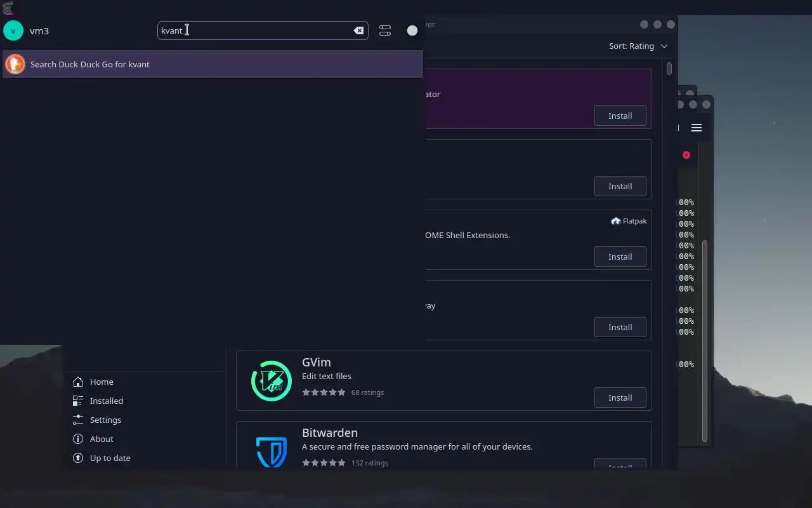
Task: Click the Flatpak badge icon
Action: click(x=615, y=221)
